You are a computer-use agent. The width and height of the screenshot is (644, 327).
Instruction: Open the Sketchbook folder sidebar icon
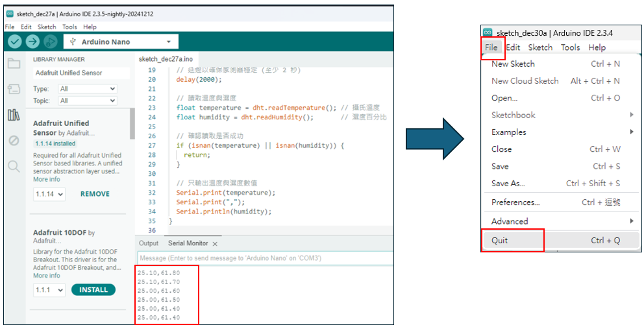[x=14, y=63]
